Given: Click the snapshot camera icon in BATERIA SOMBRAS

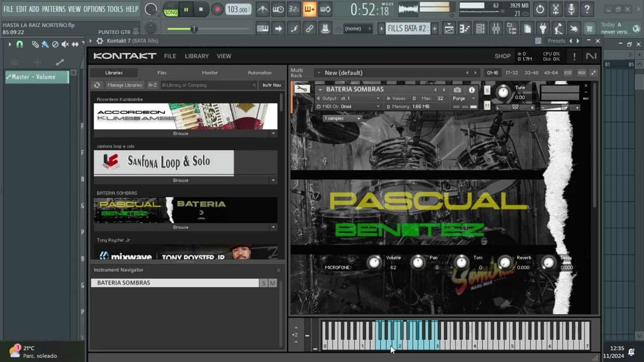Looking at the screenshot, I should click(x=457, y=90).
